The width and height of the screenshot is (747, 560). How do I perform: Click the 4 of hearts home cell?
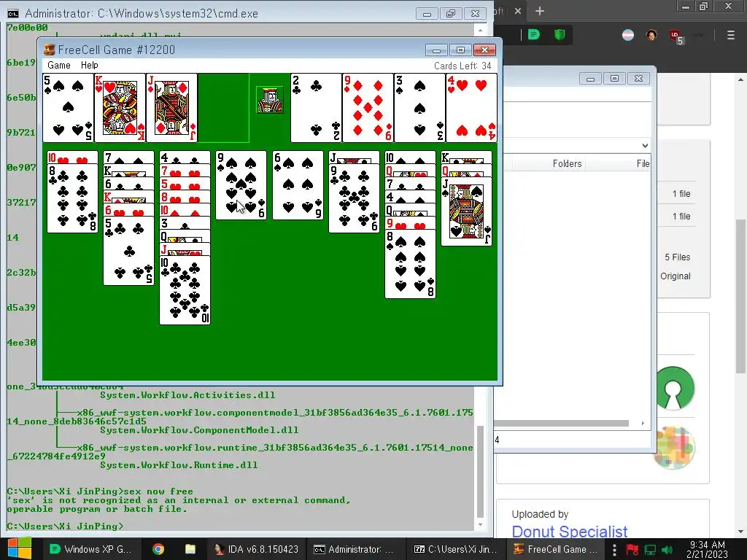point(472,108)
